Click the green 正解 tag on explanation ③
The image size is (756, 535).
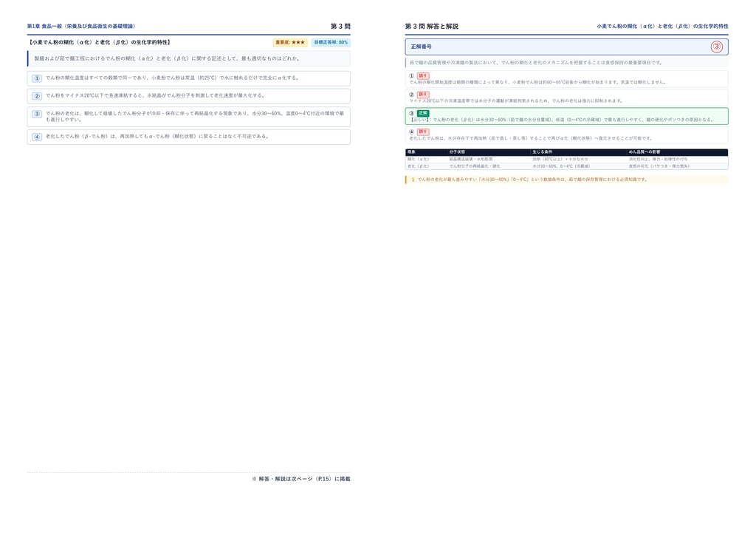pos(423,113)
